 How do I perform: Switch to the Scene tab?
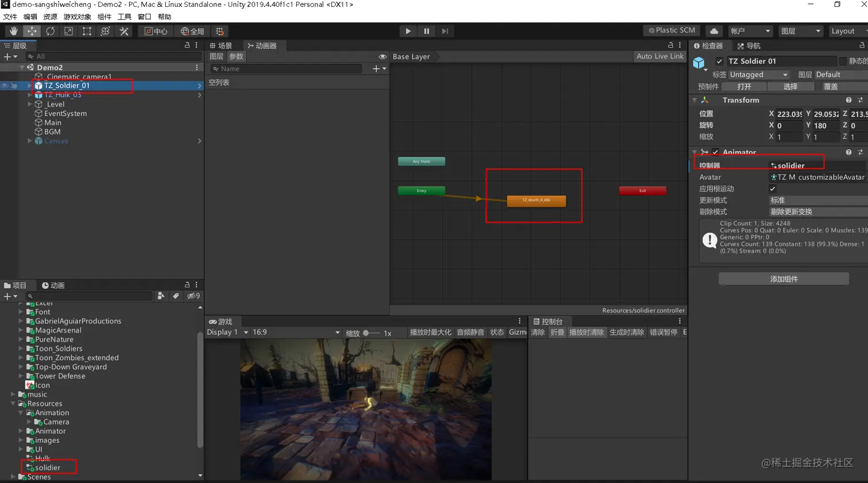(x=221, y=45)
